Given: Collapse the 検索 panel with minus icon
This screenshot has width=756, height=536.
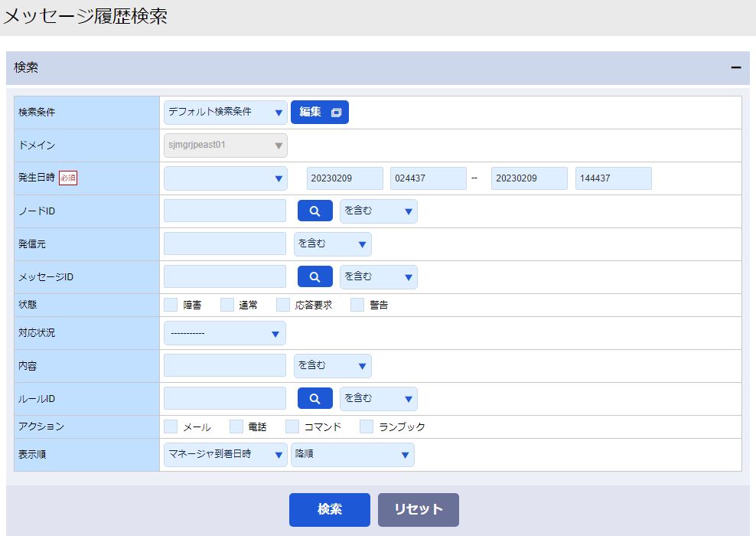Looking at the screenshot, I should [736, 67].
